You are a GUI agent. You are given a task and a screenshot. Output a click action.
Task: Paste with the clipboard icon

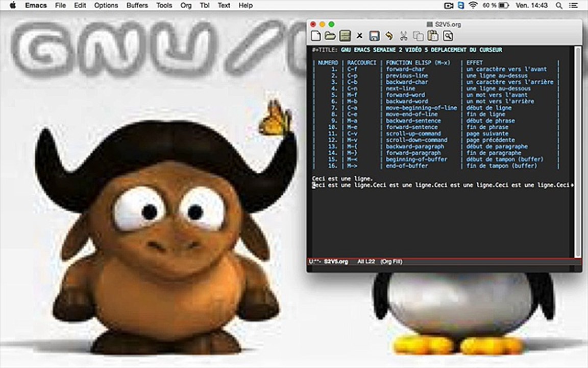tap(433, 36)
